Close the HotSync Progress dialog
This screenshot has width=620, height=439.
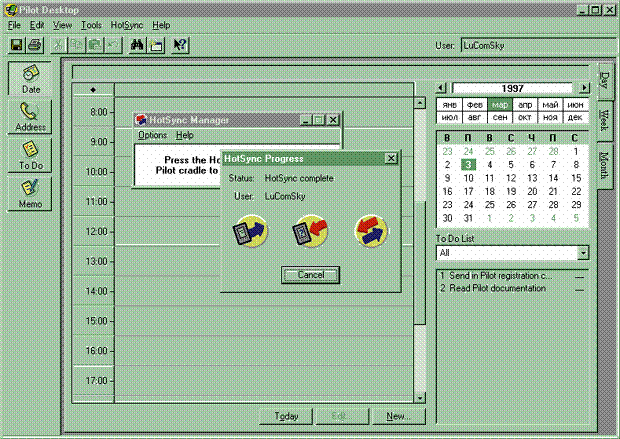[391, 159]
